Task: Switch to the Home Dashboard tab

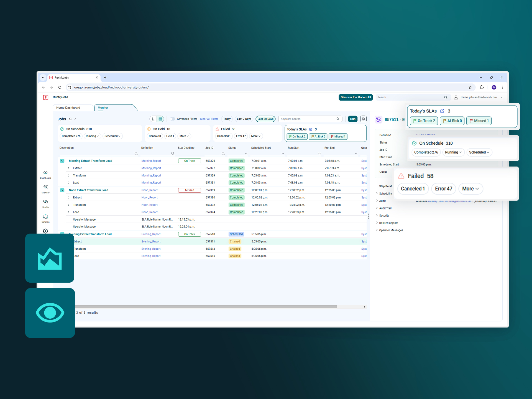Action: 68,108
